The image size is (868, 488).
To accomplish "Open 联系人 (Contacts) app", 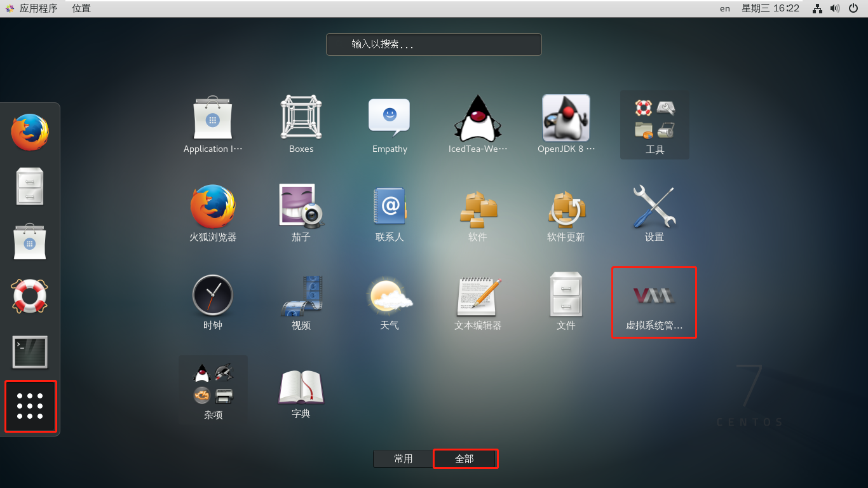I will coord(390,213).
